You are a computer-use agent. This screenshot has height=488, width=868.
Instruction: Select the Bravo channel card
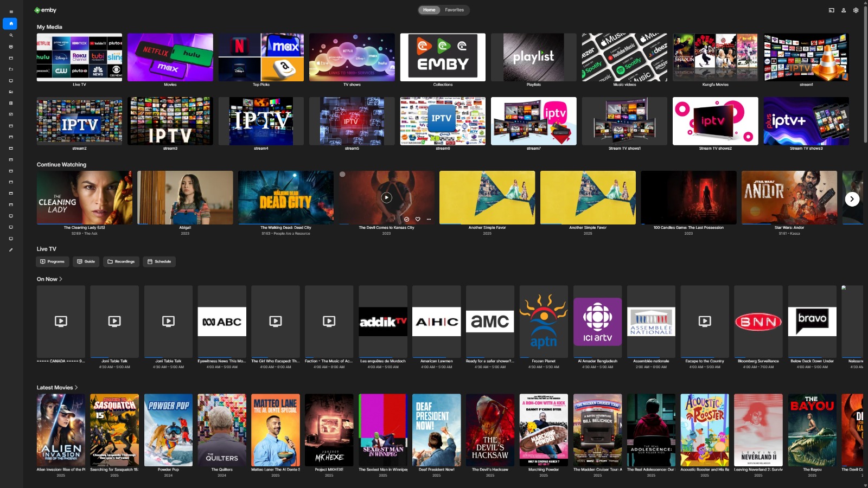(x=812, y=322)
